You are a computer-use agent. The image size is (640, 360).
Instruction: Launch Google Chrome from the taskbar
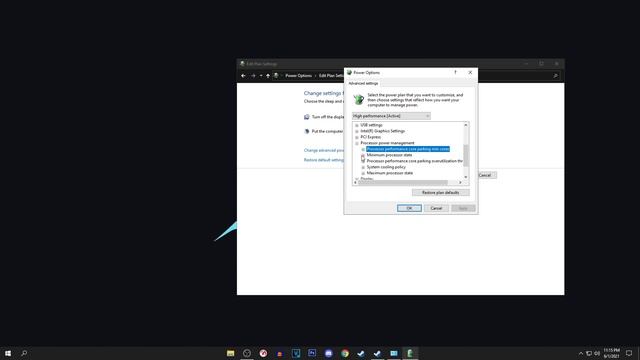pos(345,353)
